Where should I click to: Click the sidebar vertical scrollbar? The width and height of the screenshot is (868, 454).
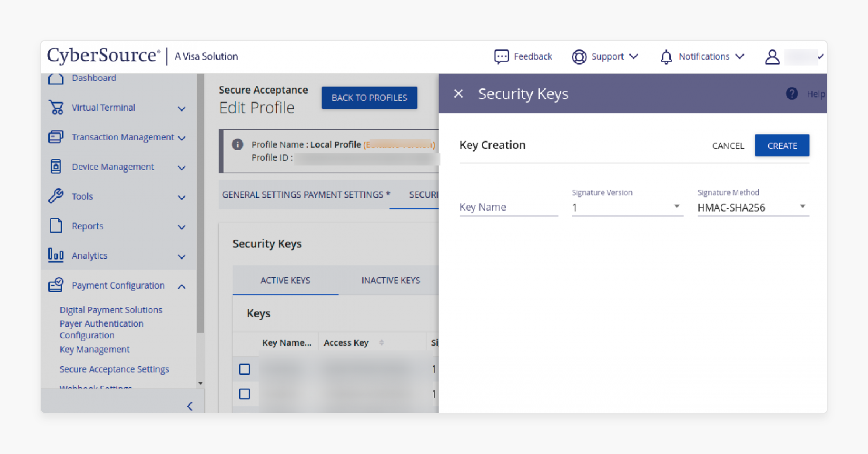click(x=200, y=204)
